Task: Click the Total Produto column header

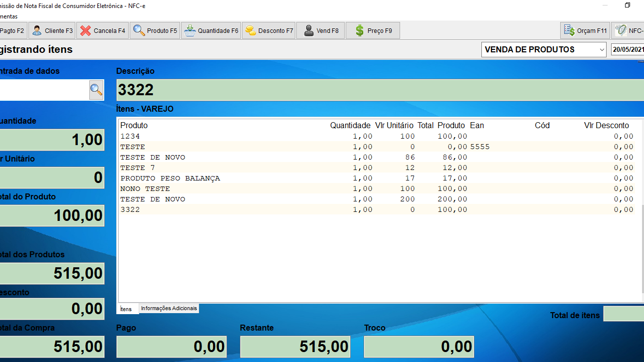Action: point(441,125)
